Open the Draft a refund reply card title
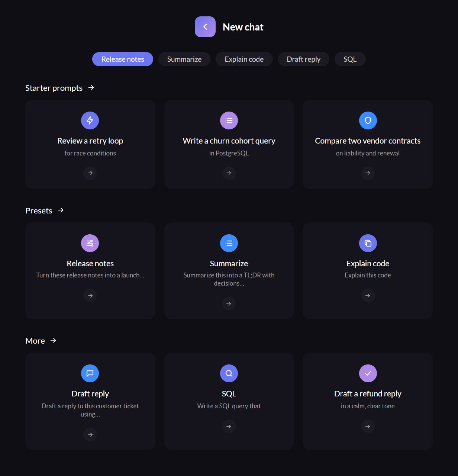The height and width of the screenshot is (476, 458). click(x=368, y=394)
